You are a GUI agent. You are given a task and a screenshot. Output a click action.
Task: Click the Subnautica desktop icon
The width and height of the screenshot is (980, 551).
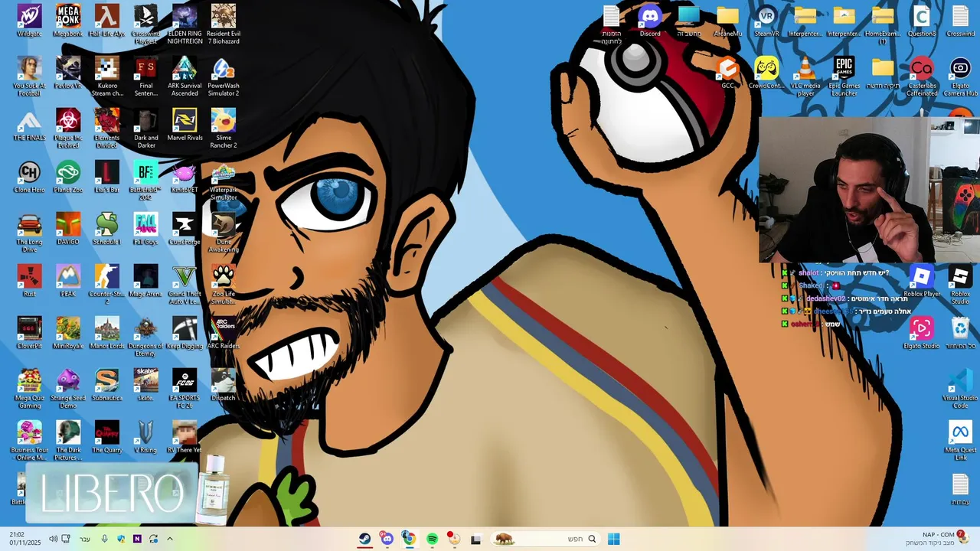107,385
